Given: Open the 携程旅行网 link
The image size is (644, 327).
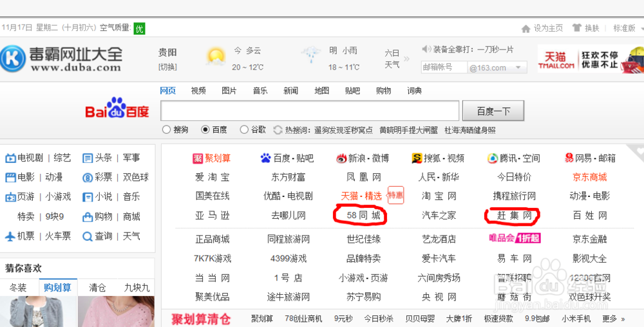Looking at the screenshot, I should pos(514,196).
